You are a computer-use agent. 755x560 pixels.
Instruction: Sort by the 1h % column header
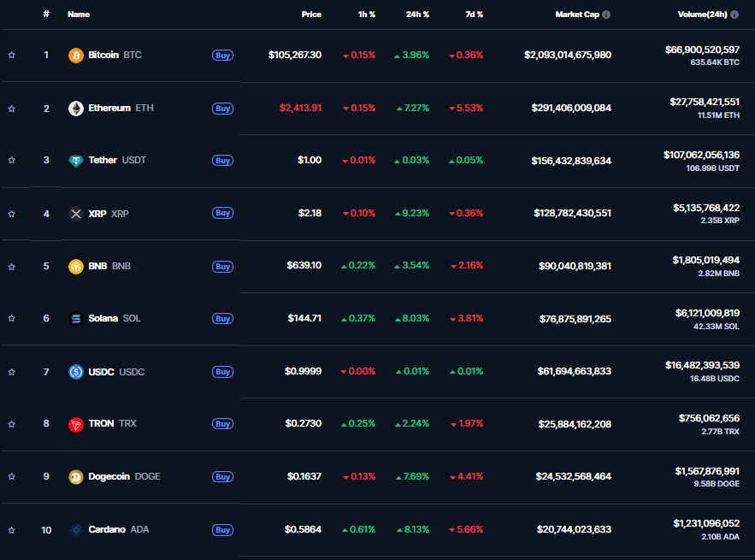coord(367,15)
